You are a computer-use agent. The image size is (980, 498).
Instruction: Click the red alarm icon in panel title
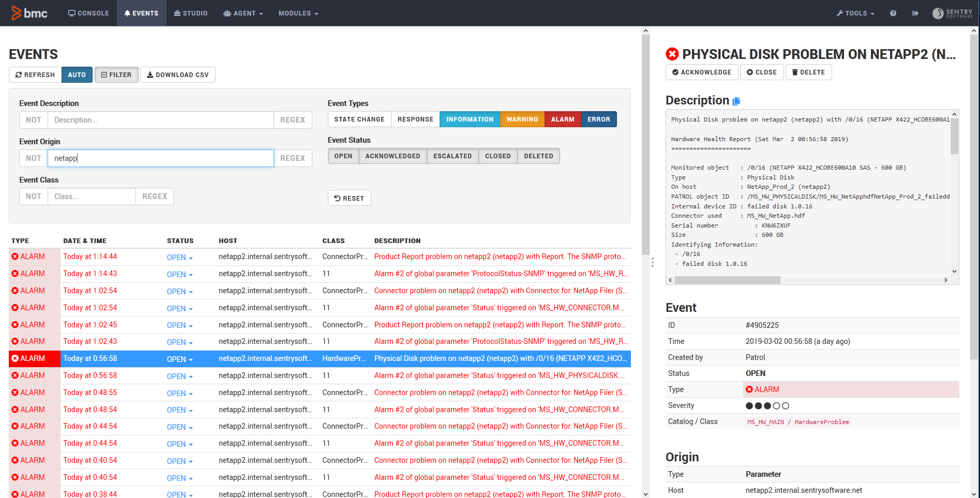click(672, 54)
